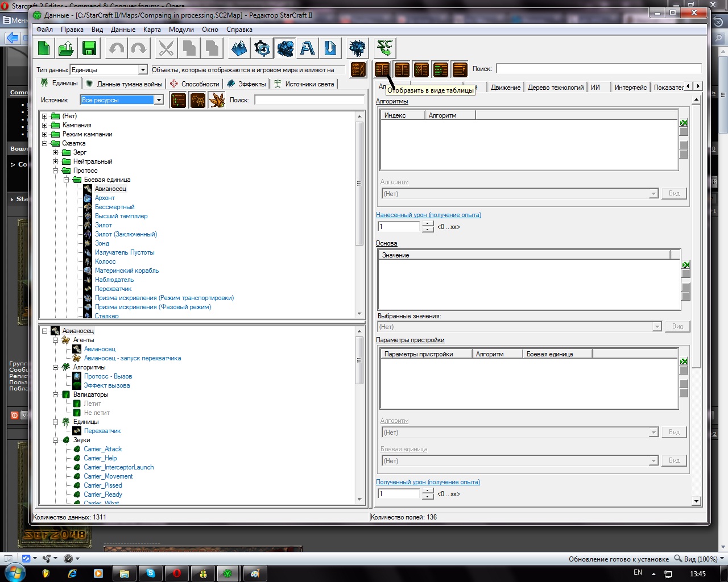
Task: Click the green X icon beside Алгоритмы table
Action: 684,123
